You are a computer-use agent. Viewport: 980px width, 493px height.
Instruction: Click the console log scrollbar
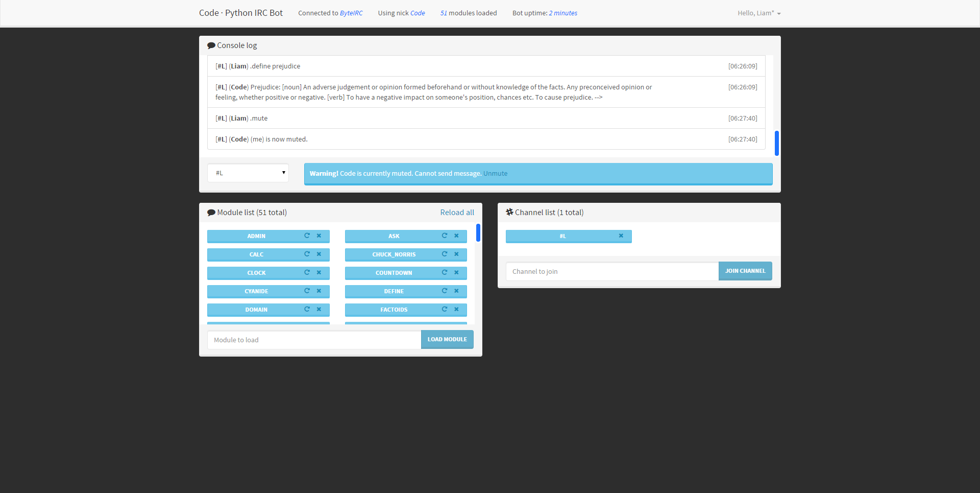point(777,144)
